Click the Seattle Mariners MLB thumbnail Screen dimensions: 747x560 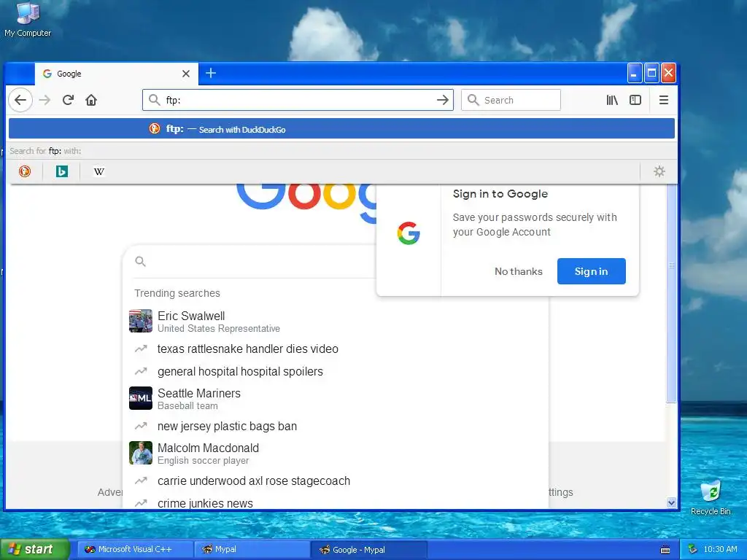[x=141, y=398]
